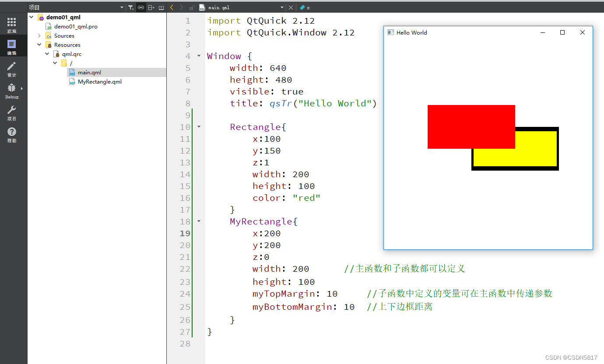Select qml.qrc tree row label
This screenshot has height=364, width=604.
coord(72,54)
